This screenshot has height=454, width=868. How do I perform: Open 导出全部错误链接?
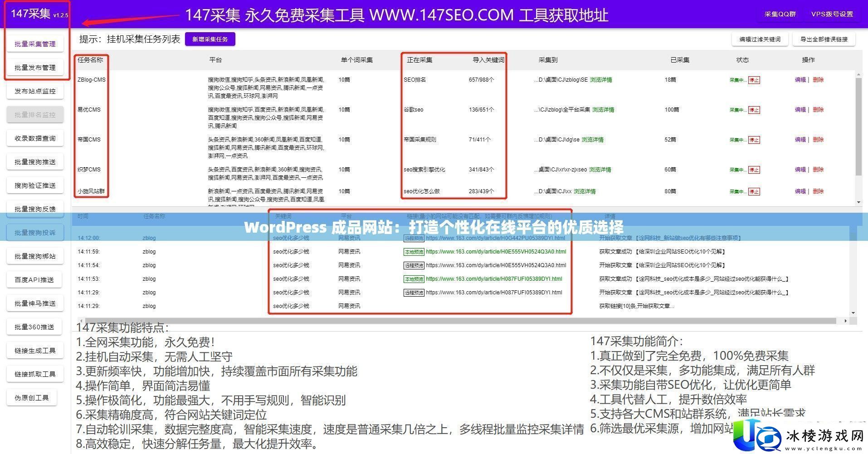[x=824, y=39]
